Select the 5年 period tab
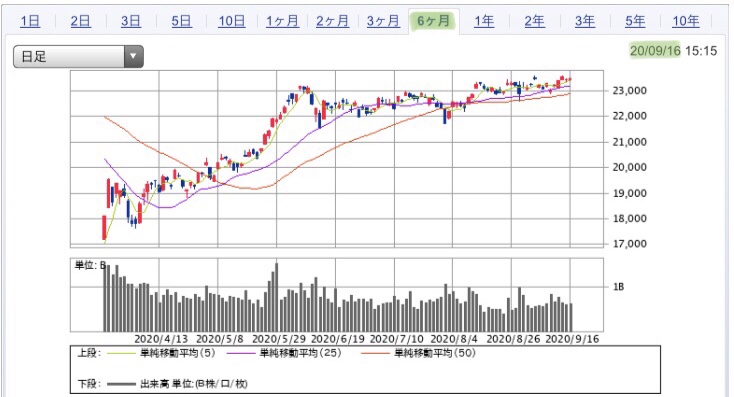The height and width of the screenshot is (397, 734). coord(635,21)
